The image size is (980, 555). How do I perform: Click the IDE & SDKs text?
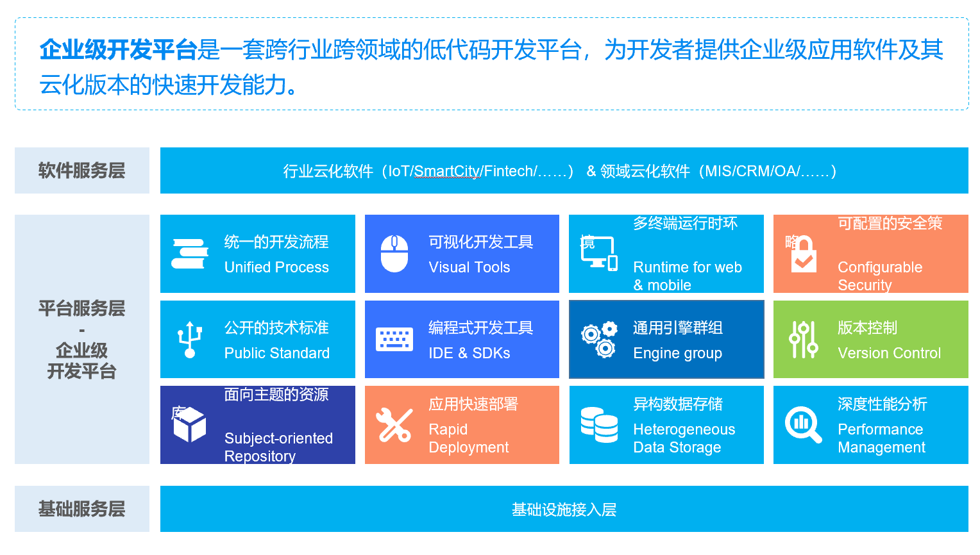pos(469,353)
